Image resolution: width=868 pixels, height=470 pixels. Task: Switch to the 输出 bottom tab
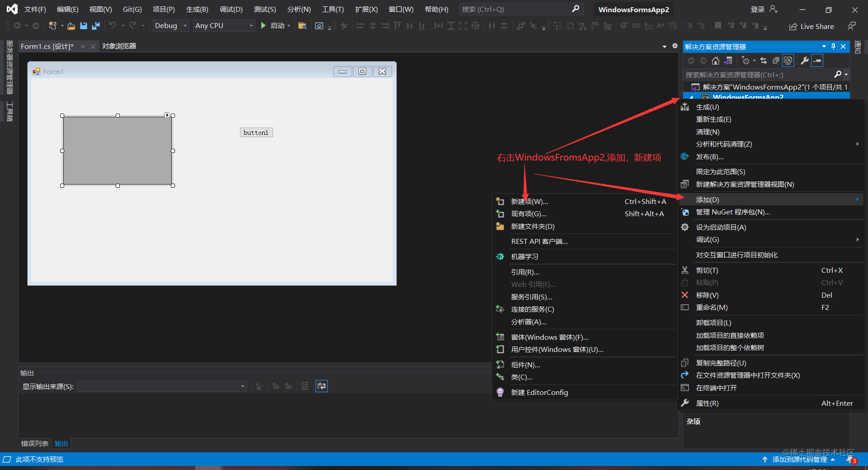coord(61,443)
